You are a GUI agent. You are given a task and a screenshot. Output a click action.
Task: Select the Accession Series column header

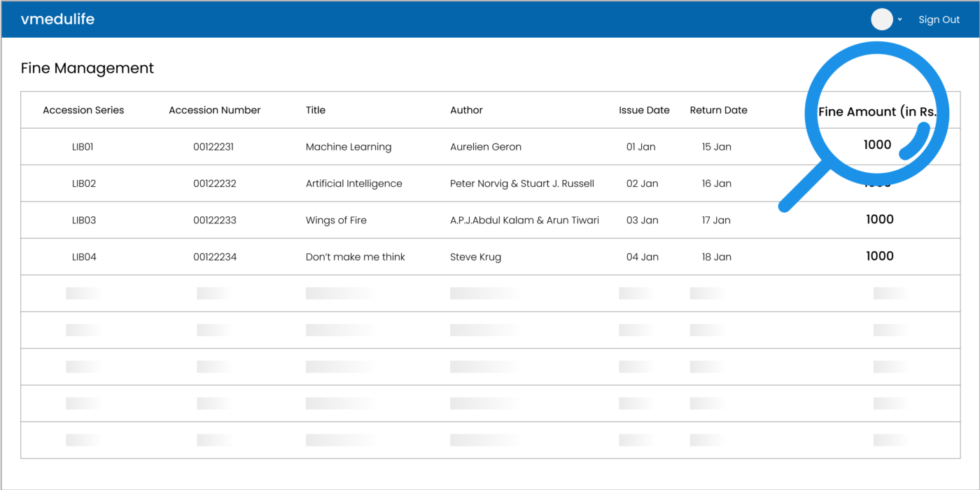[83, 110]
